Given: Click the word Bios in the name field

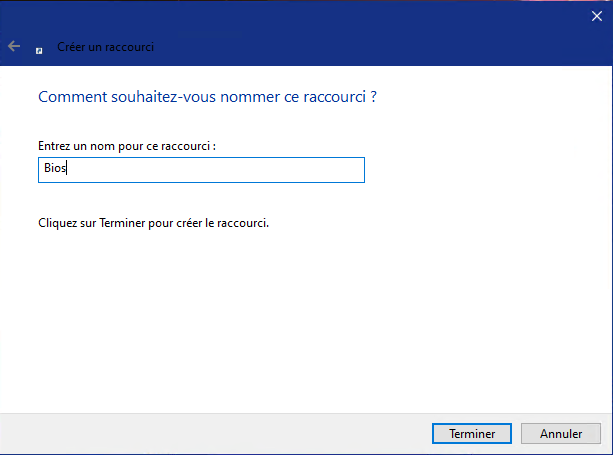Looking at the screenshot, I should click(x=53, y=170).
